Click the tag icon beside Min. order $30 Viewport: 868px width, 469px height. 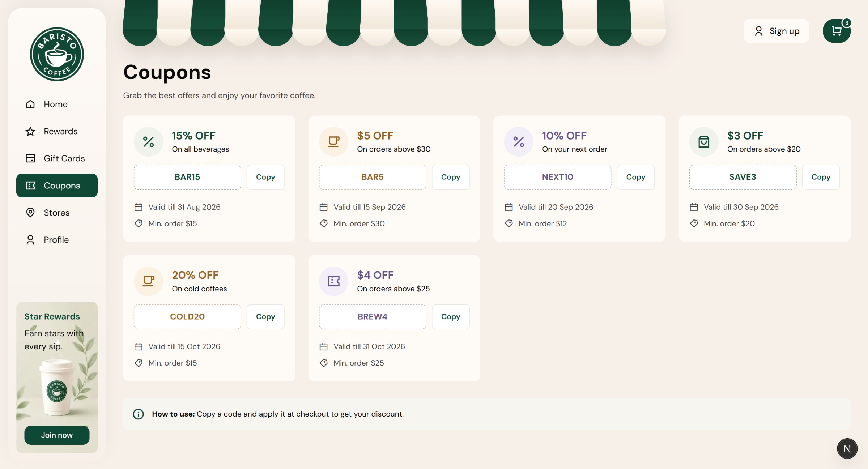click(324, 223)
